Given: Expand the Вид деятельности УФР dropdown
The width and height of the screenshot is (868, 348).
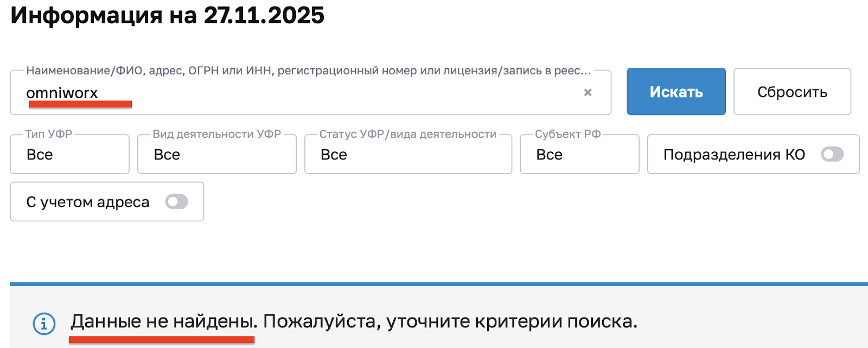Looking at the screenshot, I should pyautogui.click(x=216, y=154).
